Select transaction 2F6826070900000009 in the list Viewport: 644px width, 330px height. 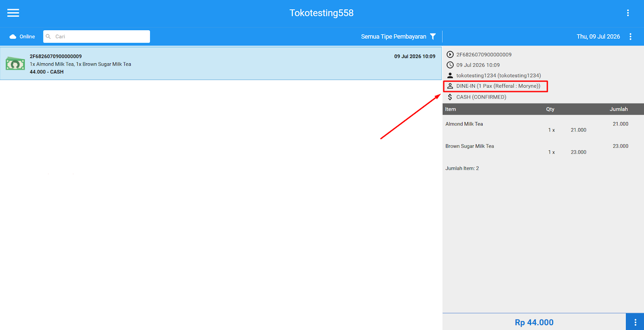click(x=221, y=64)
